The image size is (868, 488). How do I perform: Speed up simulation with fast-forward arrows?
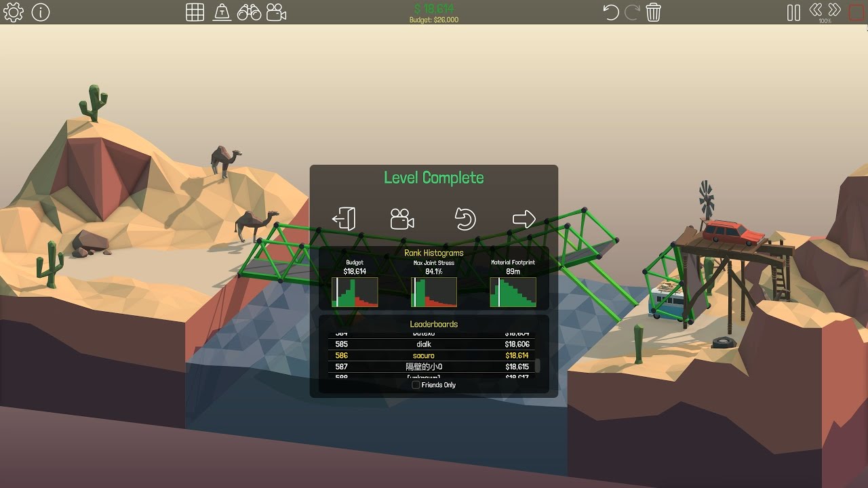click(x=835, y=9)
